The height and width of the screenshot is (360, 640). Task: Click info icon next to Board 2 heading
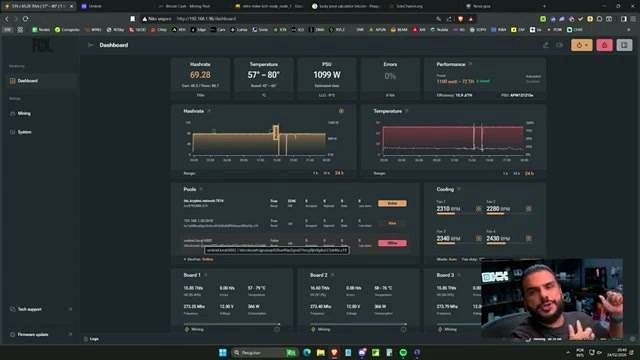tap(333, 275)
